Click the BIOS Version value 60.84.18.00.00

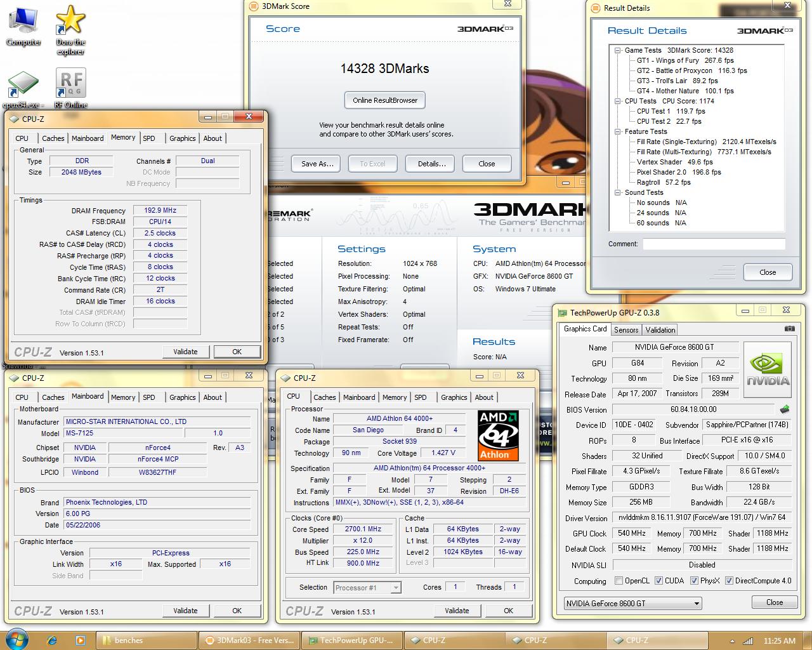click(693, 410)
